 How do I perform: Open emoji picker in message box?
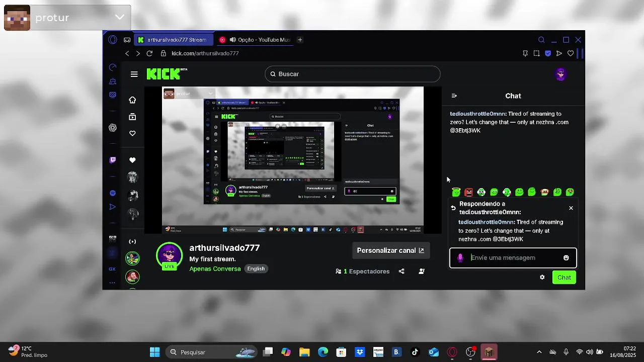[566, 258]
